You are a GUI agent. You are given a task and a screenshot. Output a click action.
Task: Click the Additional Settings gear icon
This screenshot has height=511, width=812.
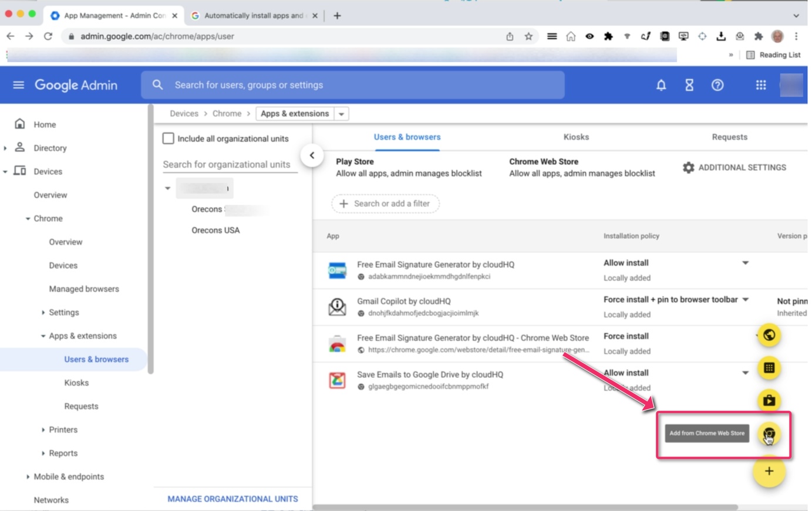pos(689,168)
